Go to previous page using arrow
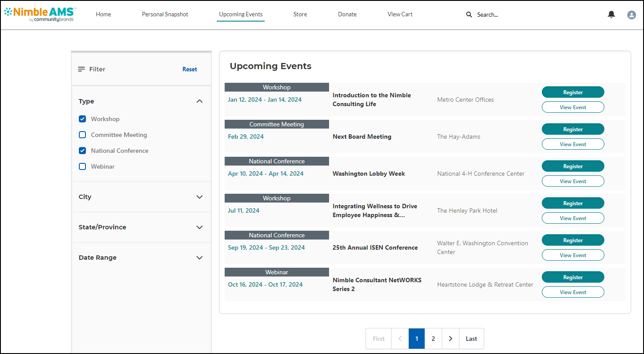644x354 pixels. 400,339
